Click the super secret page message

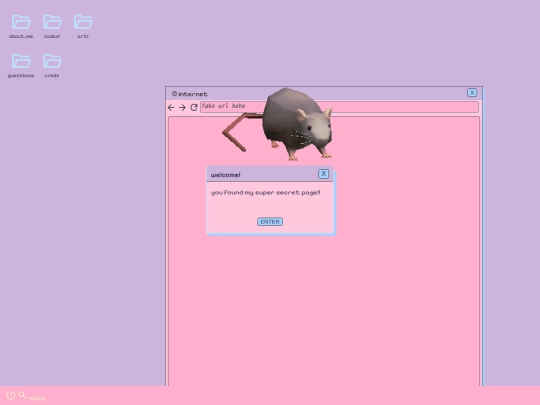[x=266, y=193]
